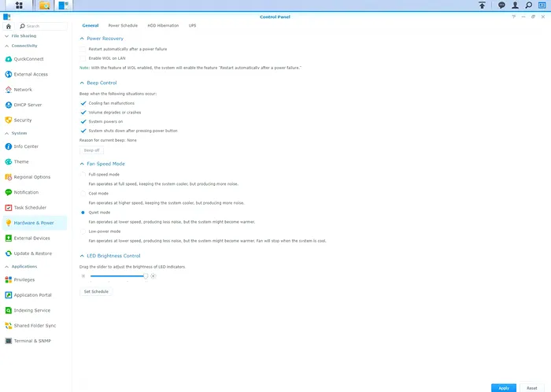Collapse the Fan Speed Mode section
Screen dimensions: 551x392
coord(82,164)
